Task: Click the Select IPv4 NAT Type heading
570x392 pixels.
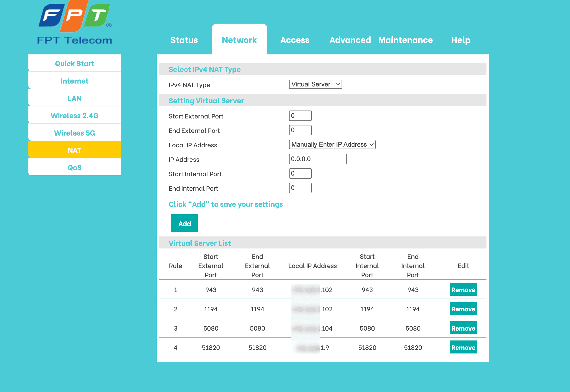Action: tap(205, 70)
